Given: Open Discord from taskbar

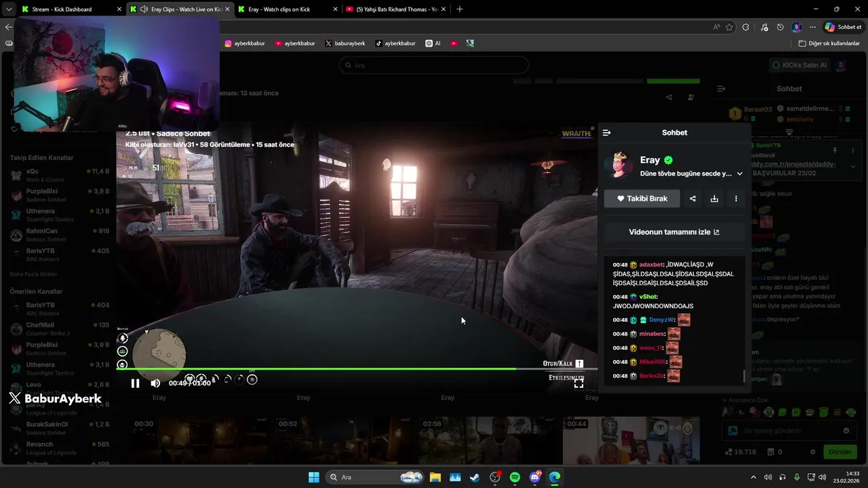Looking at the screenshot, I should click(535, 477).
